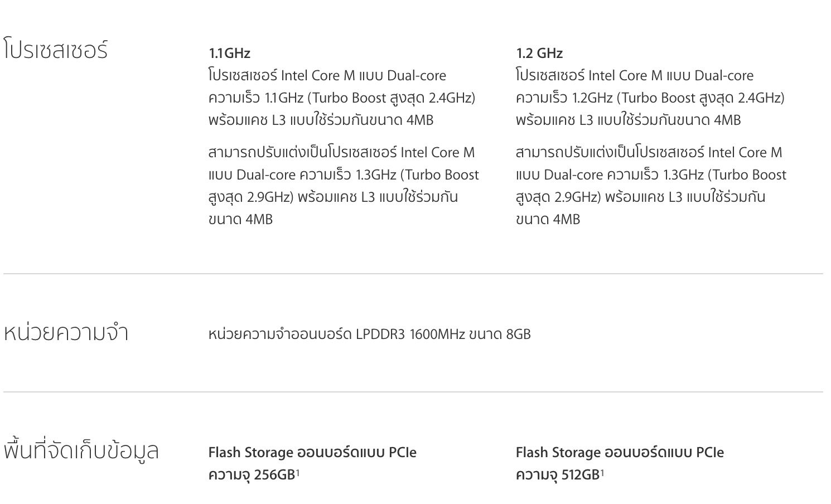Click the divider line below the processor section

pos(413,274)
